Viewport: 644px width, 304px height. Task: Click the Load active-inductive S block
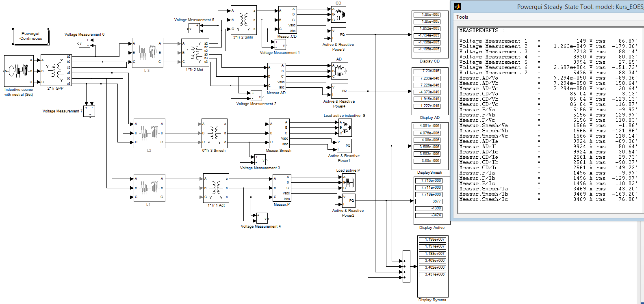tap(345, 128)
